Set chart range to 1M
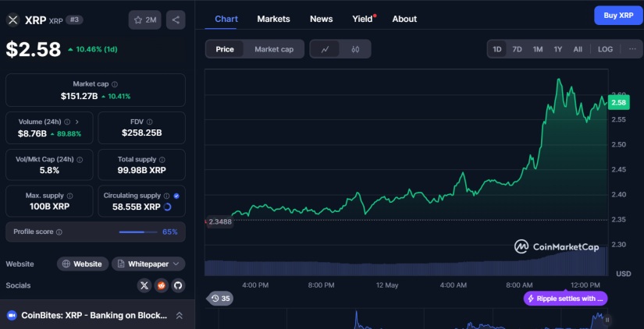The image size is (644, 329). click(538, 49)
